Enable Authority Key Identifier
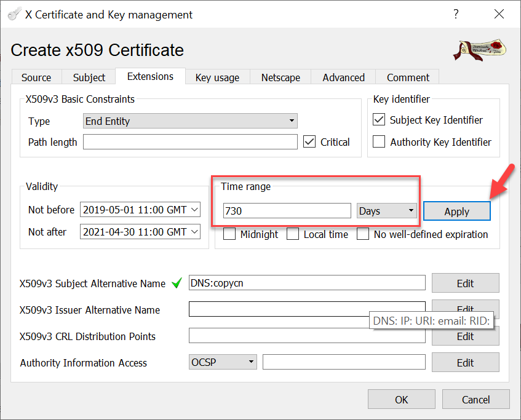The width and height of the screenshot is (521, 420). [380, 142]
